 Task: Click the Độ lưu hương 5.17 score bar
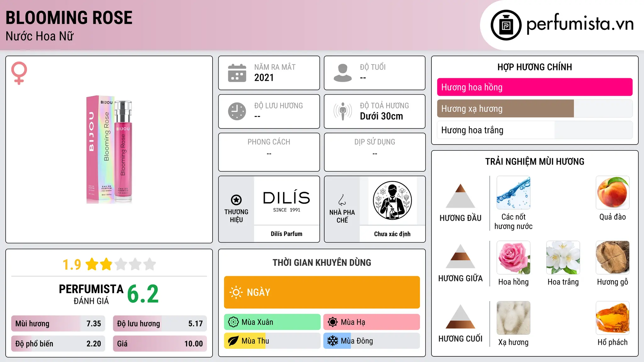pos(160,324)
